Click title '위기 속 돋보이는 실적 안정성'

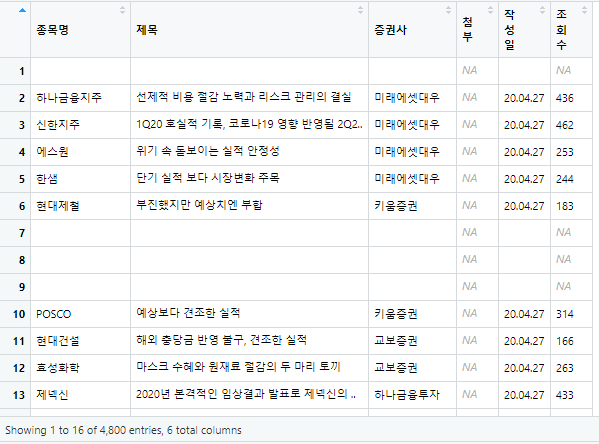tap(208, 151)
